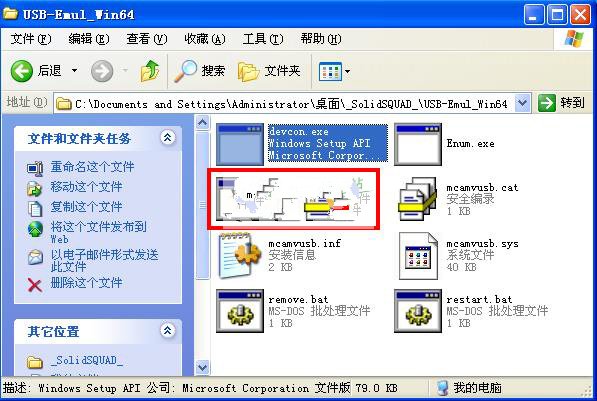Select the Enum.exe file icon
Screen dimensions: 597x401
pyautogui.click(x=418, y=144)
